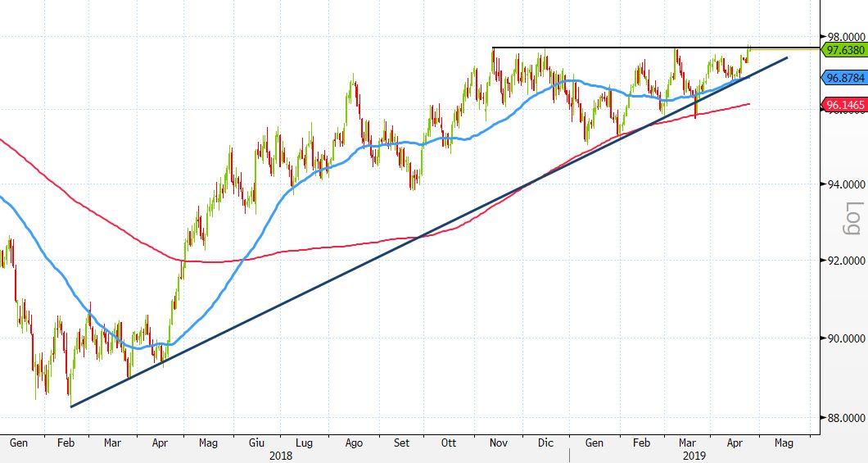Screen dimensions: 868x463
Task: Toggle the Log scale label
Action: (x=854, y=218)
